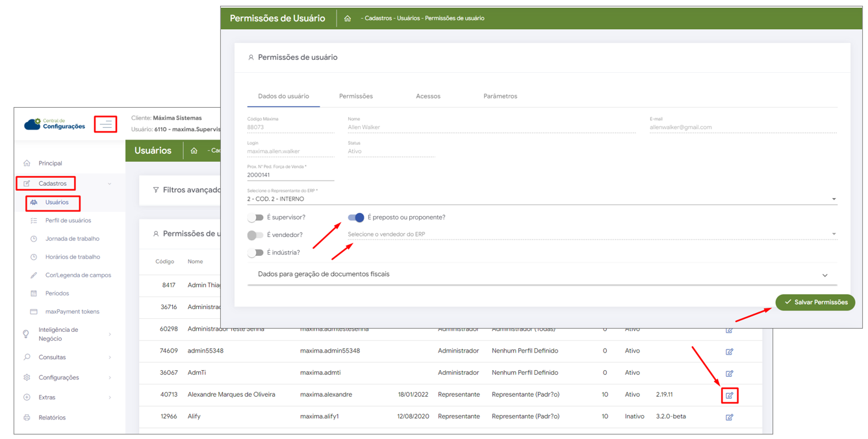The height and width of the screenshot is (439, 868).
Task: Turn off É preposto ou proponente switch
Action: click(x=356, y=218)
